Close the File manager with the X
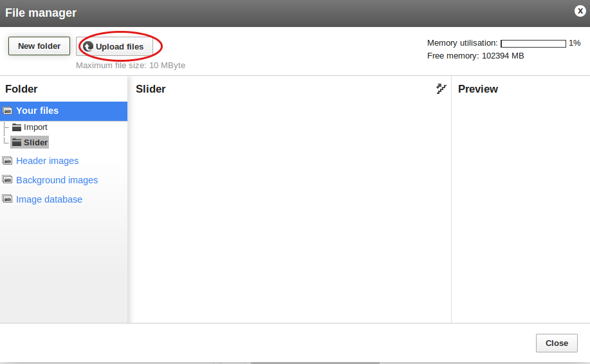The width and height of the screenshot is (590, 364). click(x=580, y=11)
